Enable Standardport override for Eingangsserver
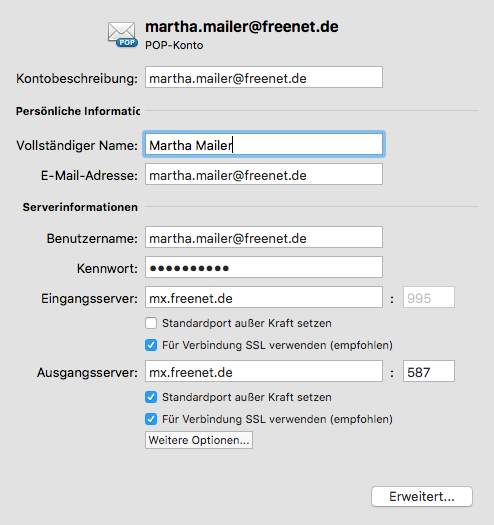 point(151,323)
